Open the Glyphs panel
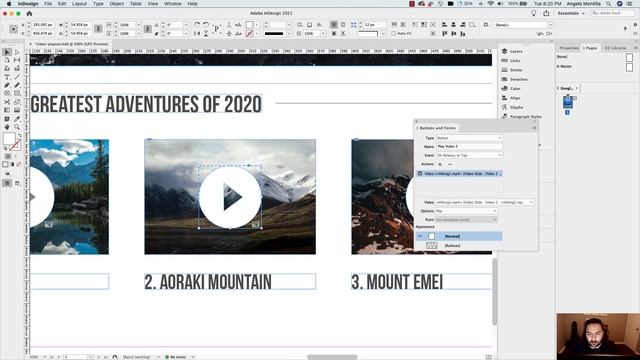The height and width of the screenshot is (360, 640). [x=513, y=107]
